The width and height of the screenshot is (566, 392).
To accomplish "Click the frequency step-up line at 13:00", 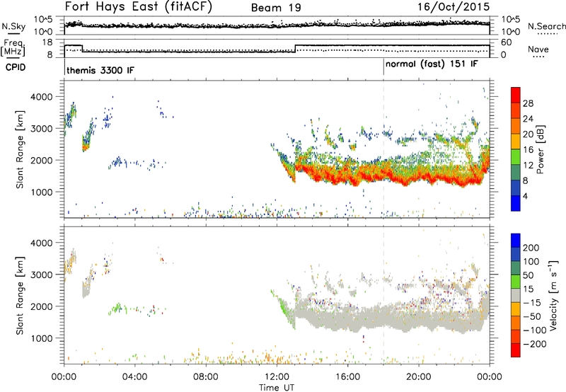I will [x=295, y=48].
